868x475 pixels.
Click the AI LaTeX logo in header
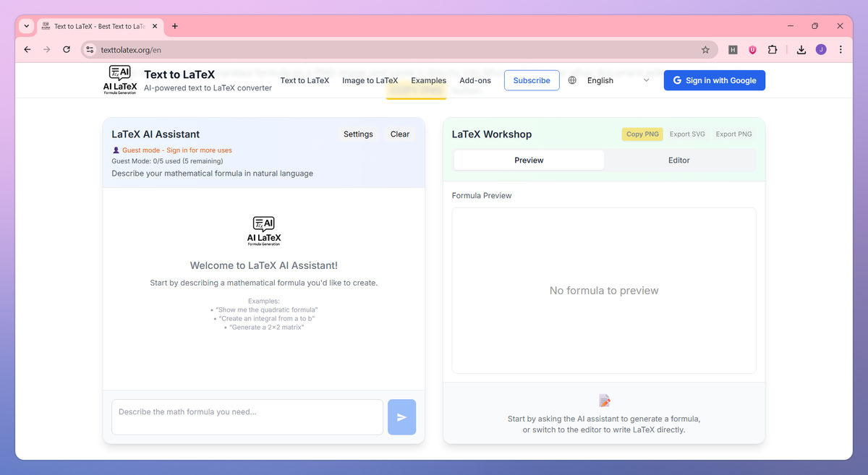pyautogui.click(x=120, y=80)
